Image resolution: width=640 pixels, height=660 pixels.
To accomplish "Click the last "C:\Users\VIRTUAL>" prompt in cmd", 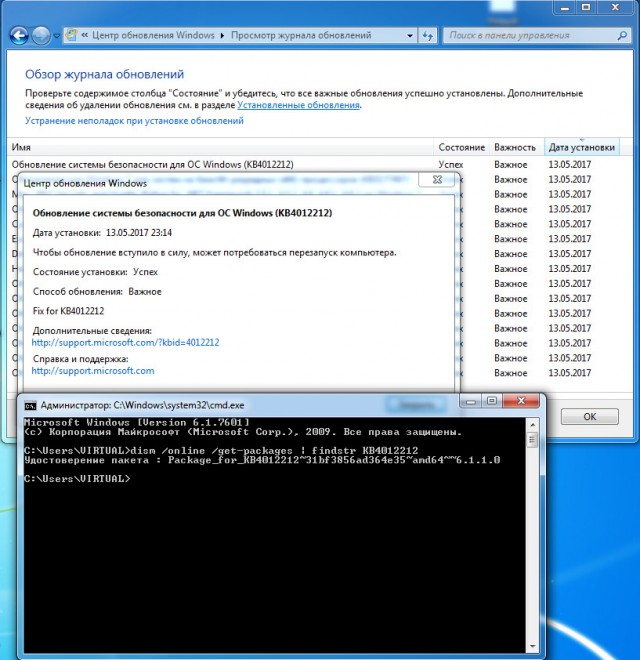I will 77,479.
